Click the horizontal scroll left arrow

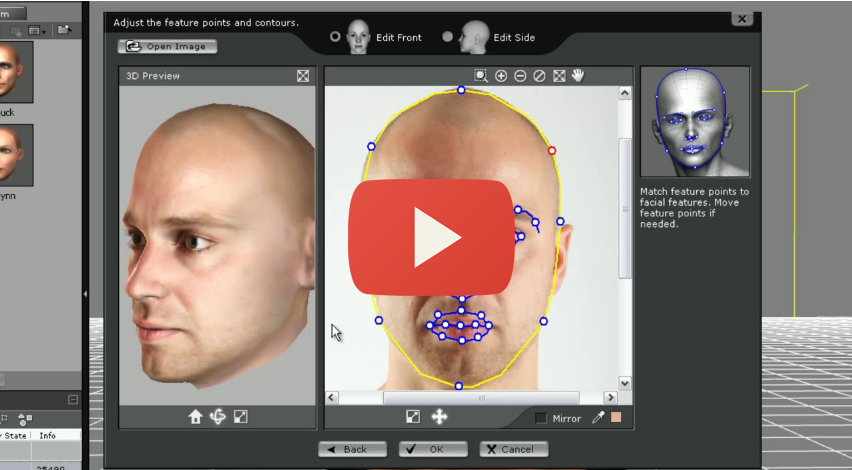tap(331, 398)
